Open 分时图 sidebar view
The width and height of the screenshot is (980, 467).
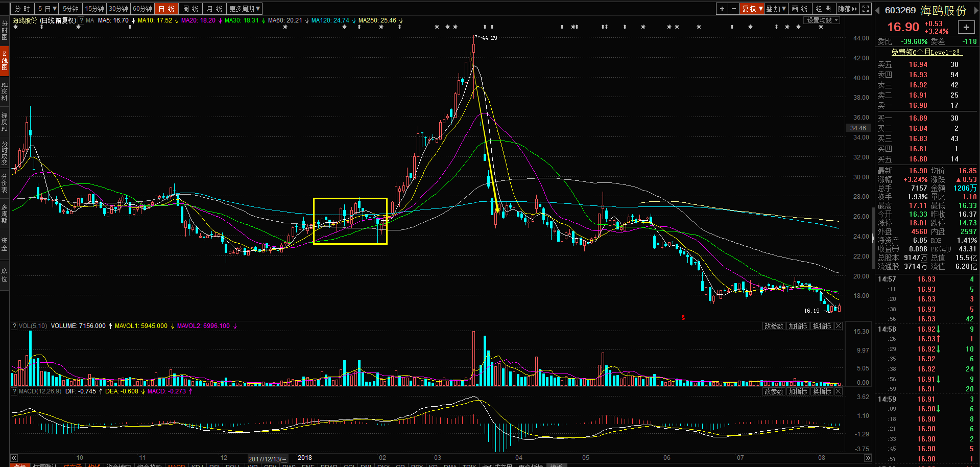(x=5, y=31)
